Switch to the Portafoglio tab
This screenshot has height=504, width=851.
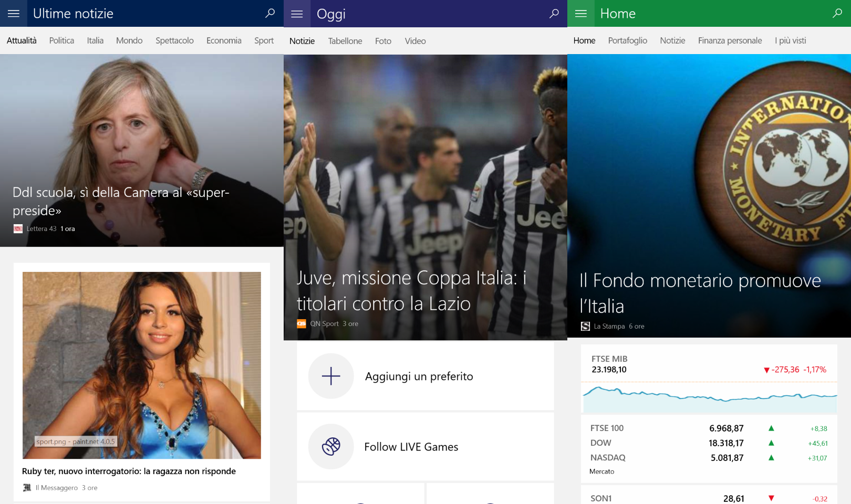tap(627, 40)
